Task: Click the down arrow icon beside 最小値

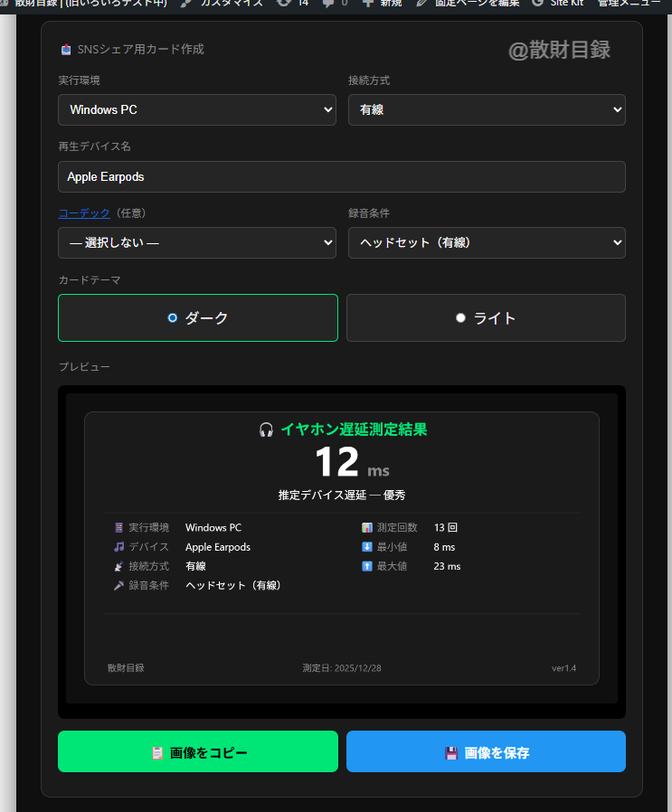Action: pos(367,547)
